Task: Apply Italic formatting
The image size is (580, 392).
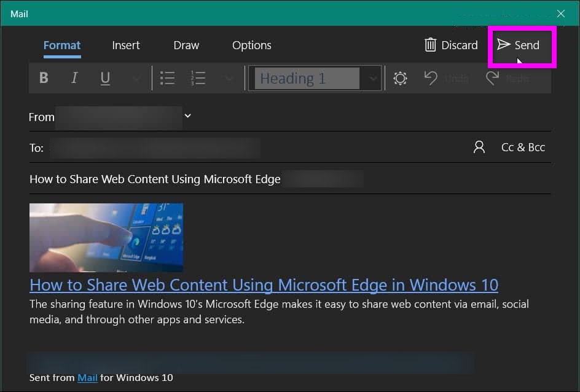Action: [x=74, y=78]
